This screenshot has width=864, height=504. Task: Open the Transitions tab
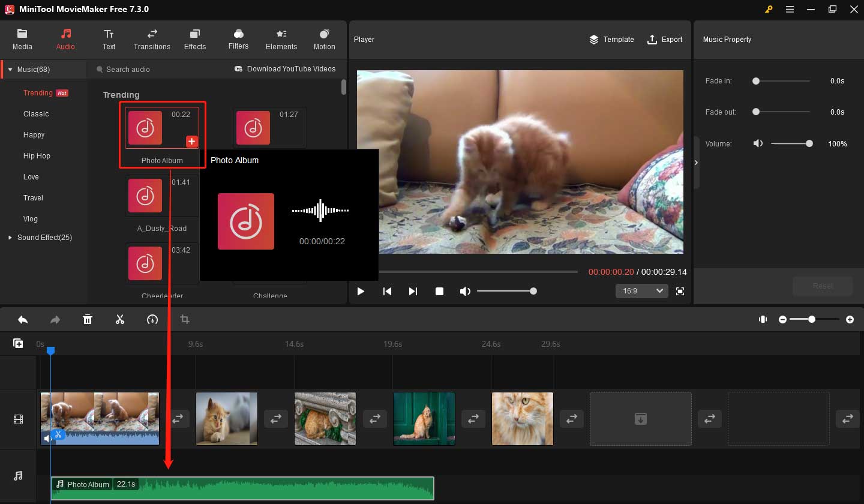click(x=152, y=40)
